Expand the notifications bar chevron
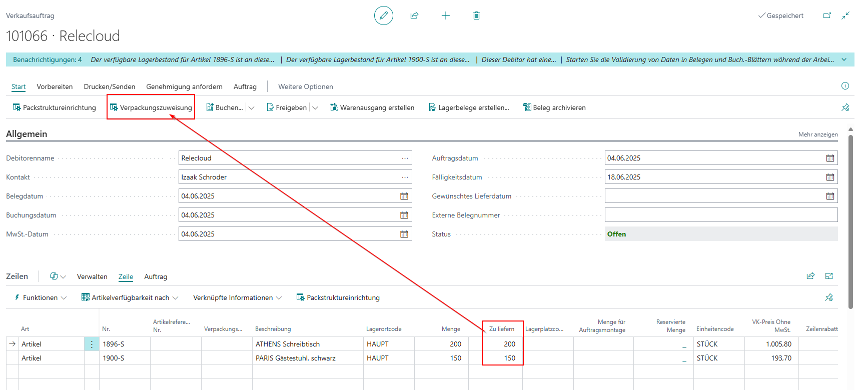This screenshot has width=868, height=390. click(x=844, y=59)
